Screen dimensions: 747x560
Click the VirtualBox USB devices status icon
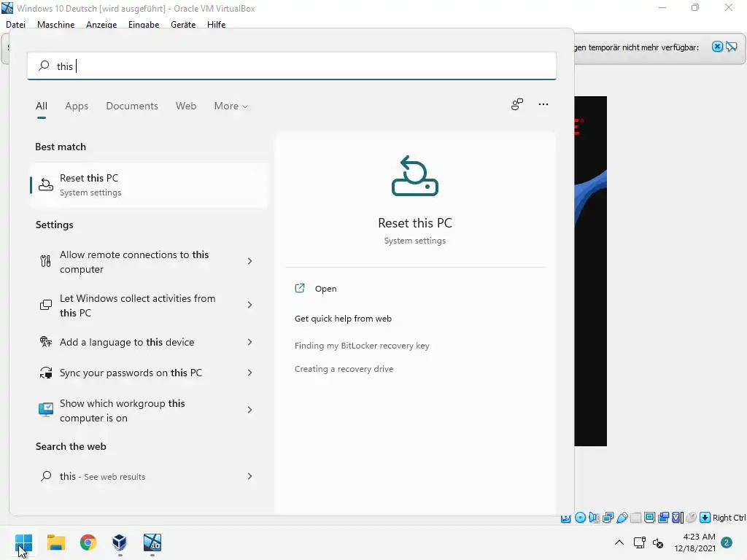click(622, 518)
